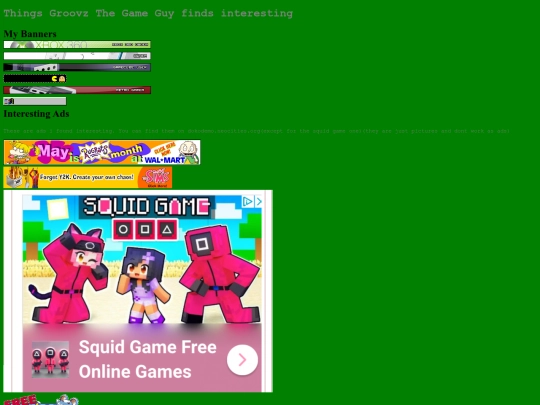
Task: Click the white Wii console banner
Action: [77, 56]
